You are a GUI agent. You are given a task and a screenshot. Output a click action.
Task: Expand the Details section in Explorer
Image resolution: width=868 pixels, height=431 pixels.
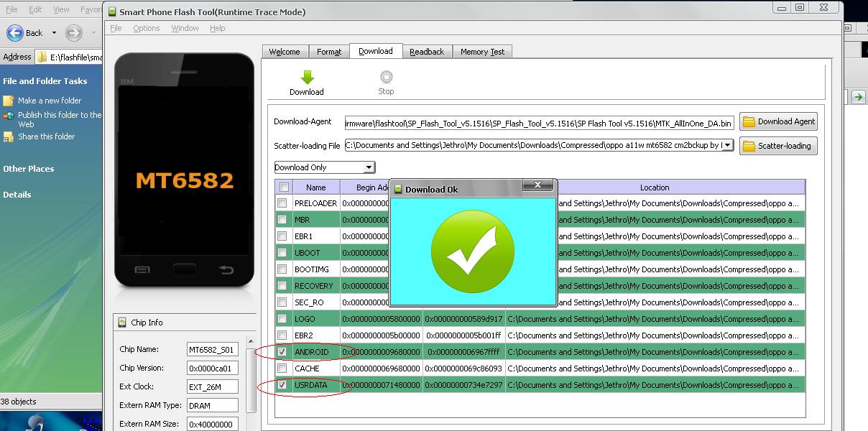pyautogui.click(x=17, y=195)
